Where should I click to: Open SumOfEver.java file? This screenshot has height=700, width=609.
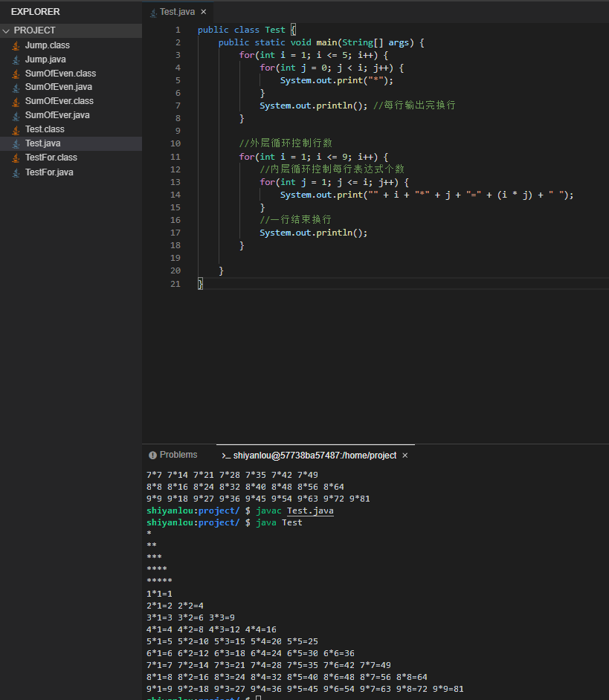coord(57,115)
